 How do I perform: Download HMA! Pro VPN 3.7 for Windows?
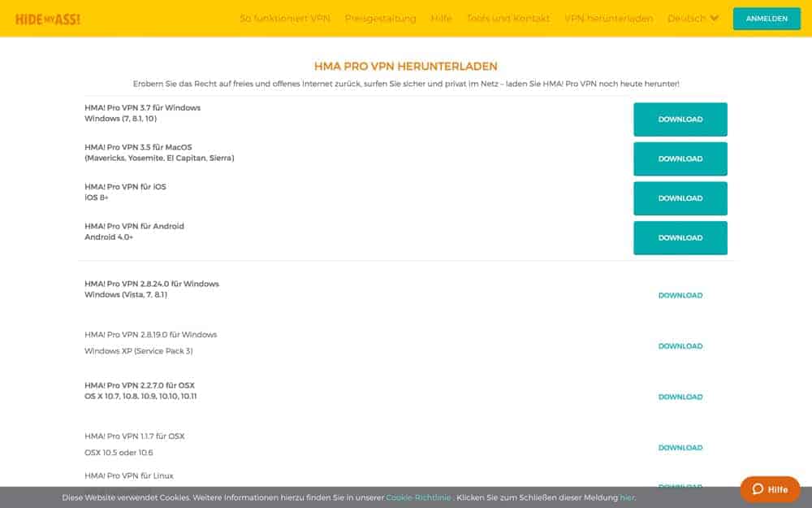680,119
